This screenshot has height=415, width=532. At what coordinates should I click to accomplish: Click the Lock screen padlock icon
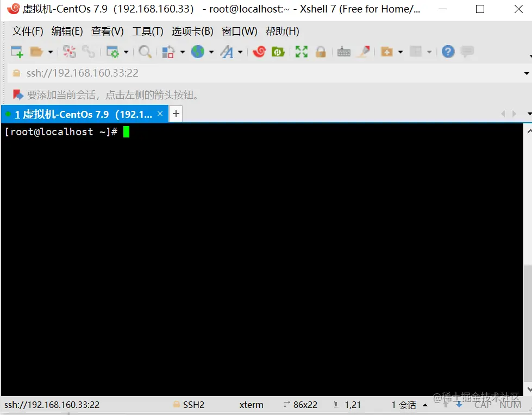321,52
